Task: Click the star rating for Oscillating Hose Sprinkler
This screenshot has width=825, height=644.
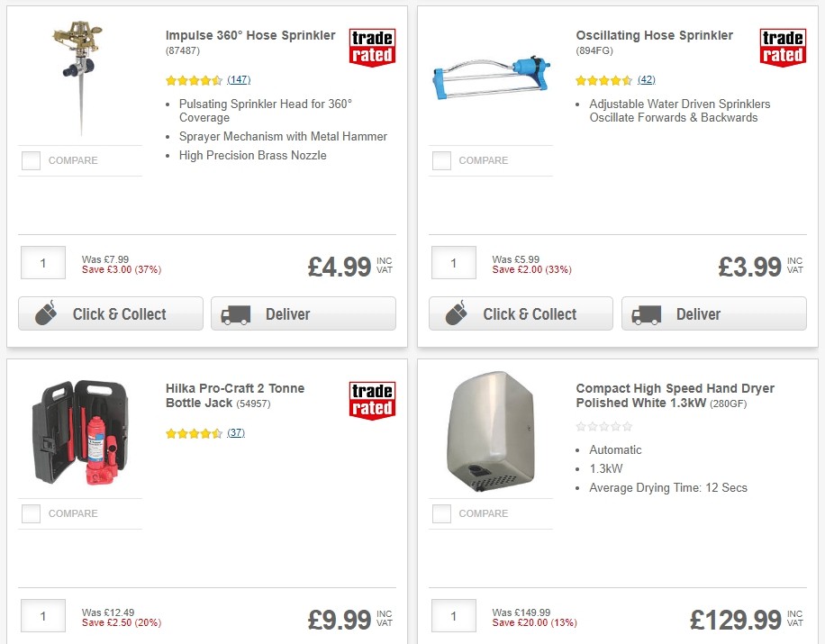Action: click(603, 80)
